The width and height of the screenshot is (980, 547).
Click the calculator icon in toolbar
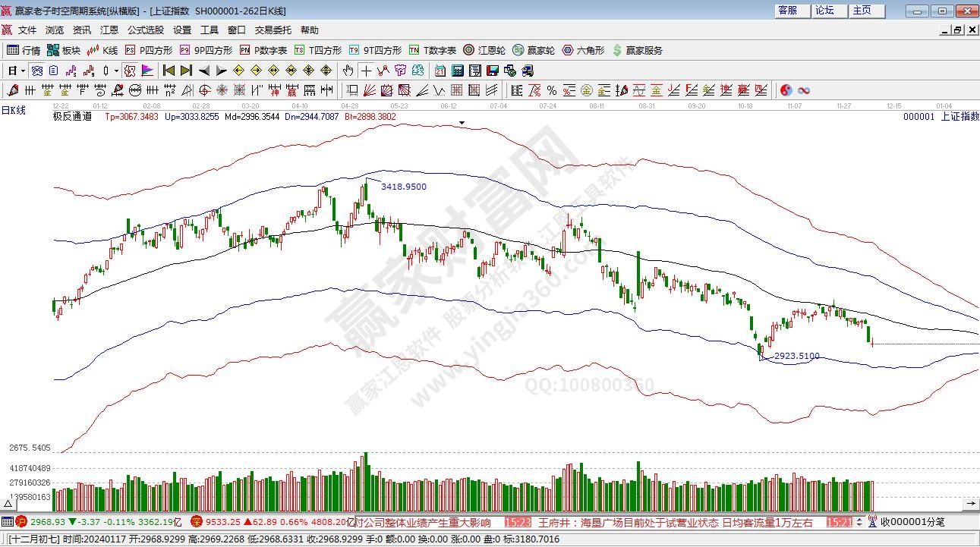pyautogui.click(x=458, y=71)
